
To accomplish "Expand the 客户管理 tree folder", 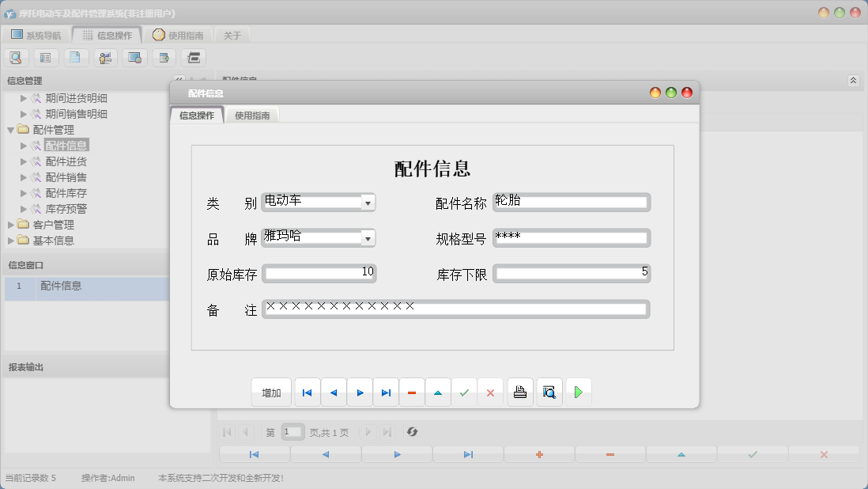I will point(11,225).
